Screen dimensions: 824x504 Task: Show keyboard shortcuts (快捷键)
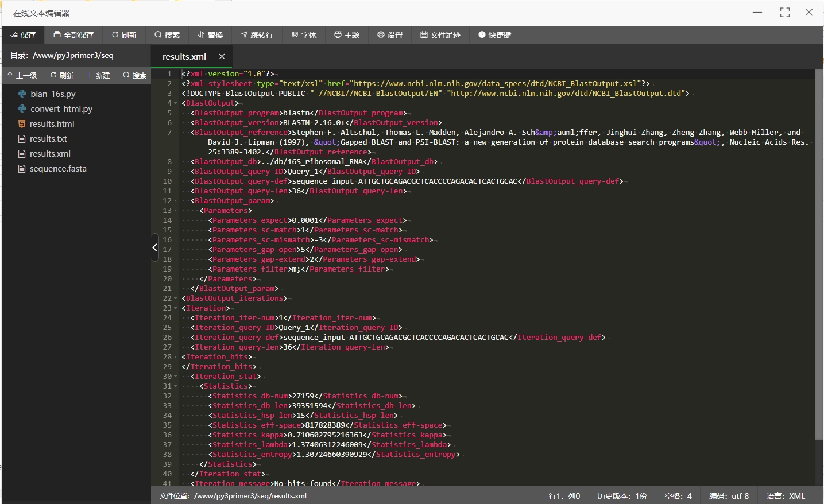[494, 35]
